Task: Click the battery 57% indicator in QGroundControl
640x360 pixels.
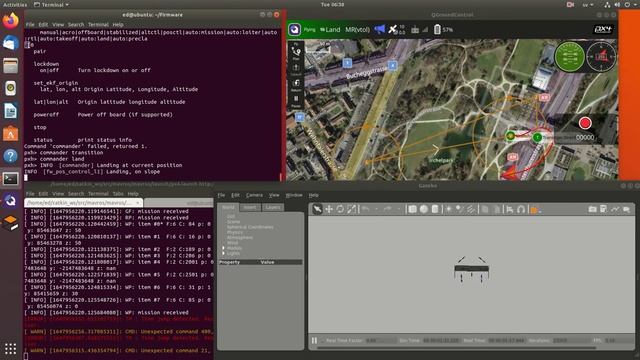Action: pos(443,29)
